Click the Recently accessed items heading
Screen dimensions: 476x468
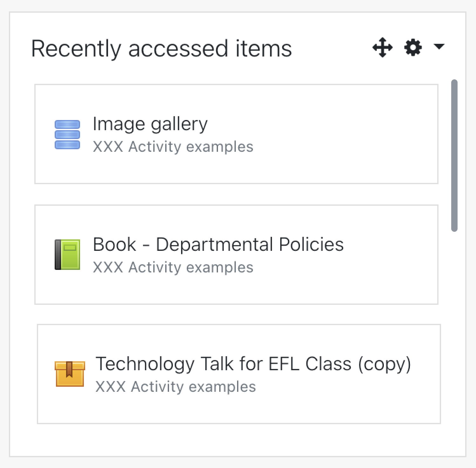pos(161,49)
